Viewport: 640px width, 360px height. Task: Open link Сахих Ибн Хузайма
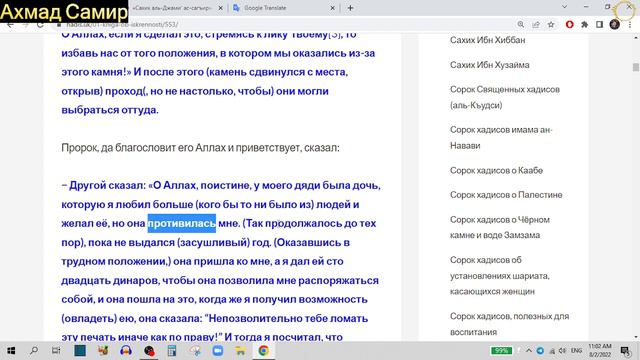489,65
